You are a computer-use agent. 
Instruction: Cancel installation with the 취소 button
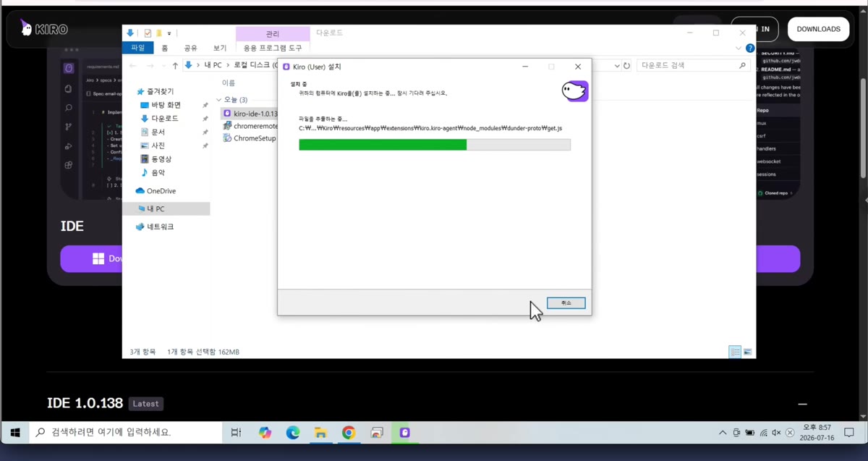tap(566, 303)
